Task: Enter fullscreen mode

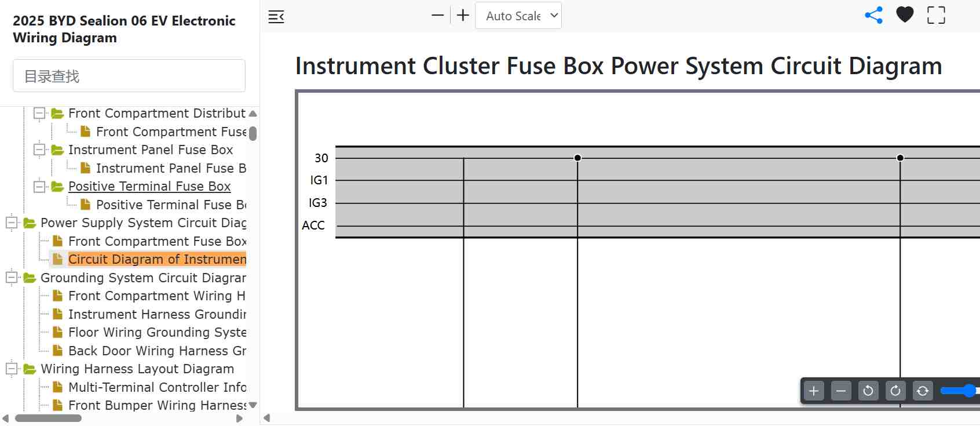Action: [x=936, y=16]
